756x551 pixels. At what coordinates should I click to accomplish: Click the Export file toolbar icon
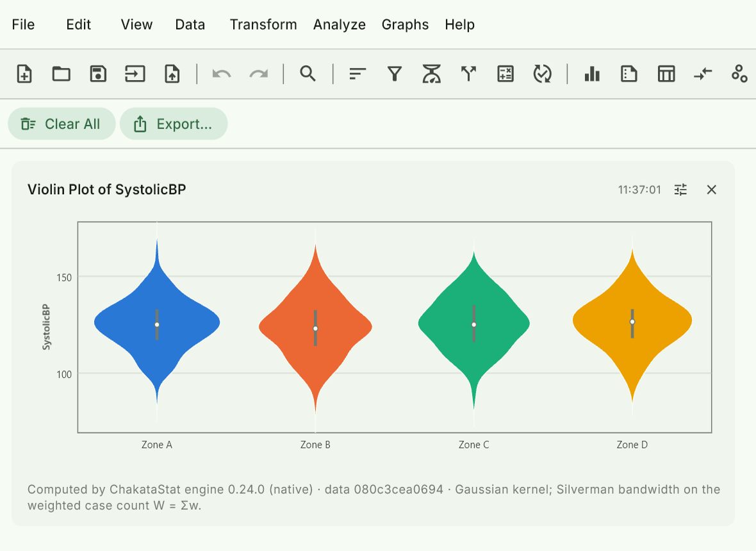coord(172,74)
